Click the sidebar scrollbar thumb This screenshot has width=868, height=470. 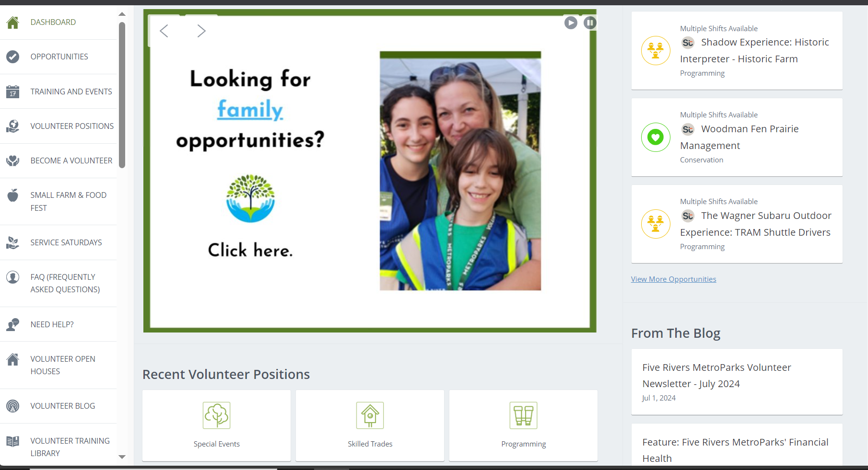(122, 95)
